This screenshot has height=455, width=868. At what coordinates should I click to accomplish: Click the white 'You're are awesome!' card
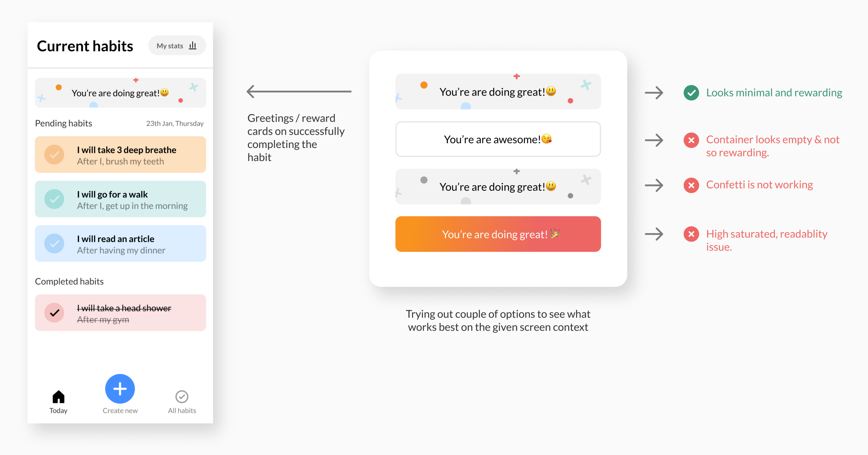coord(498,139)
